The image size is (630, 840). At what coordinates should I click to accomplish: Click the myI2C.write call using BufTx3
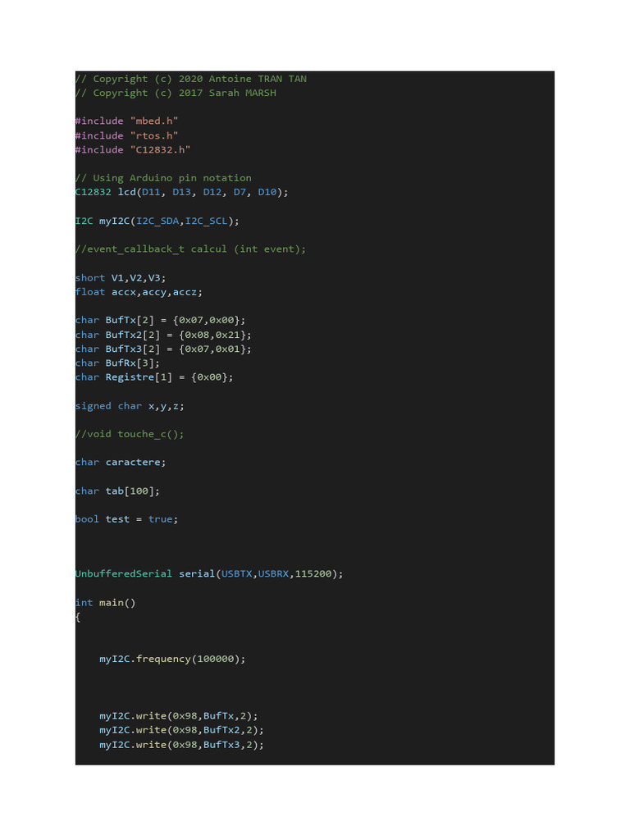pyautogui.click(x=181, y=745)
